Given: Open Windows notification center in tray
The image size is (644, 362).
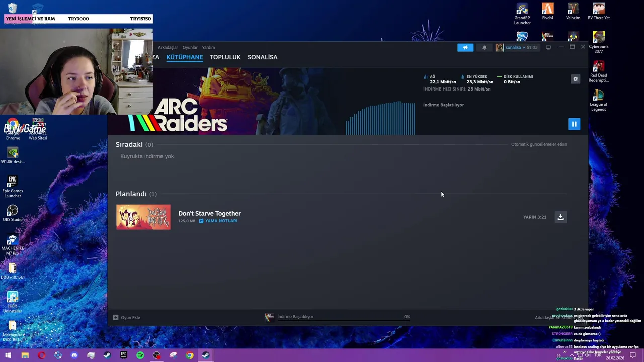Looking at the screenshot, I should (x=633, y=355).
